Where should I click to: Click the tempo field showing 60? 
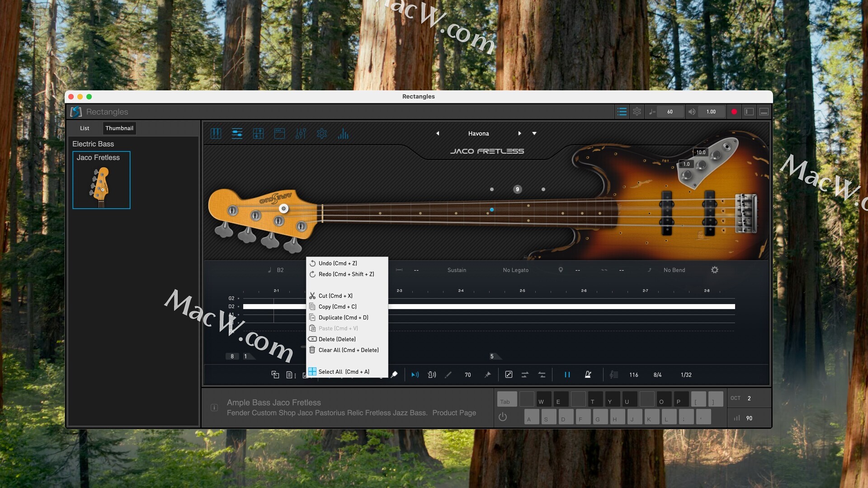coord(670,112)
